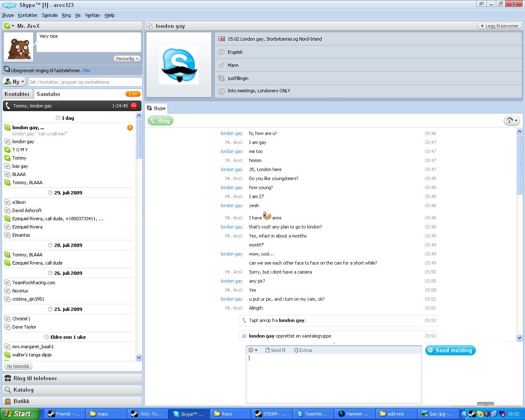This screenshot has width=525, height=420.
Task: Click the speech bubble icon beside Engelsk
Action: click(x=221, y=52)
